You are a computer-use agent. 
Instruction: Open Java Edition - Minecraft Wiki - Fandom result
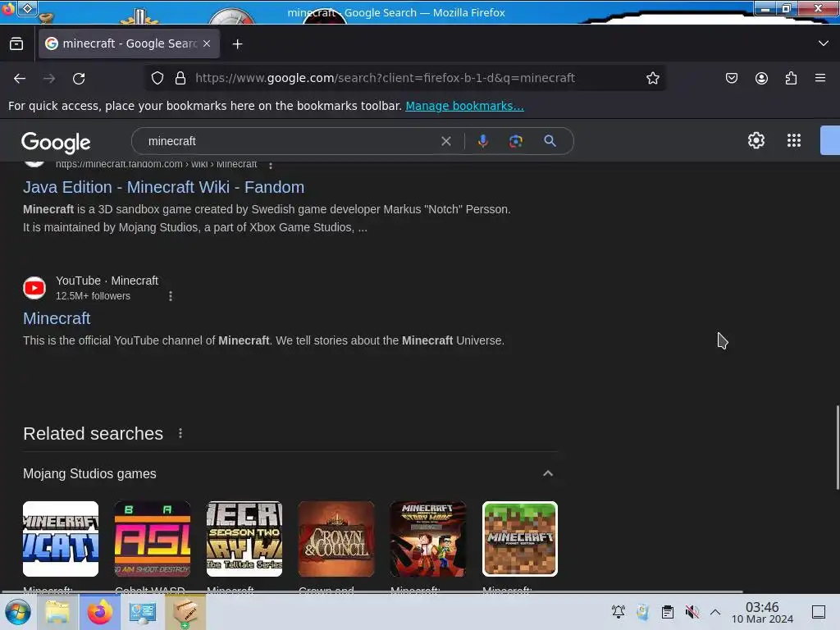[163, 187]
